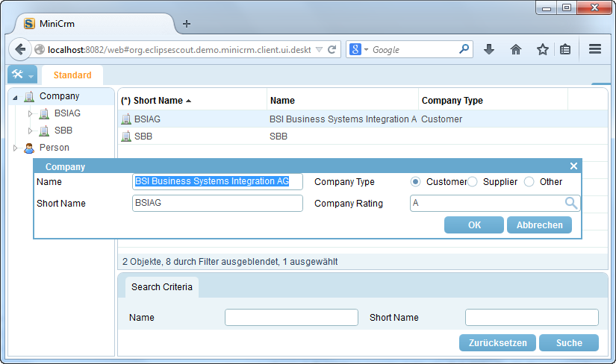Viewport: 616px width, 364px height.
Task: Expand the Person tree node
Action: tap(15, 148)
